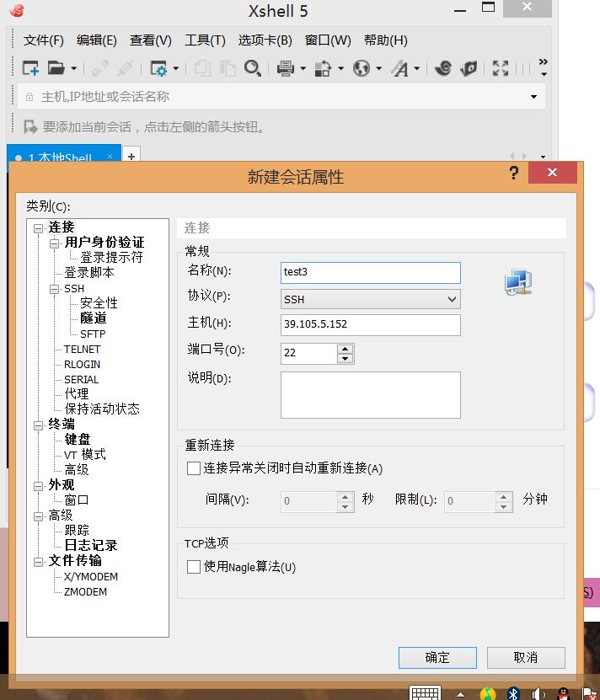This screenshot has width=600, height=700.
Task: Open dropdown arrow beside Font A icon
Action: coord(416,69)
